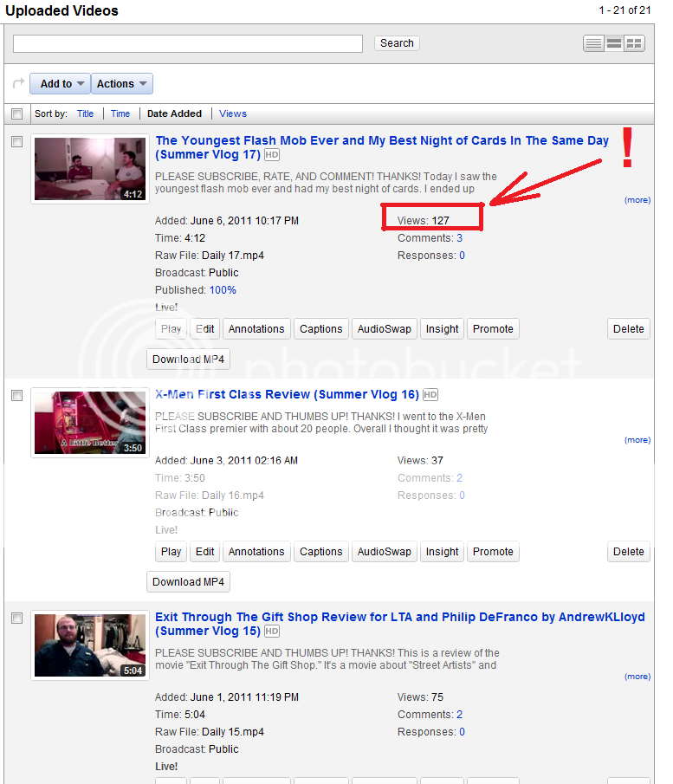This screenshot has height=784, width=673.
Task: Select checkbox for X-Men First Class Review
Action: [x=17, y=396]
